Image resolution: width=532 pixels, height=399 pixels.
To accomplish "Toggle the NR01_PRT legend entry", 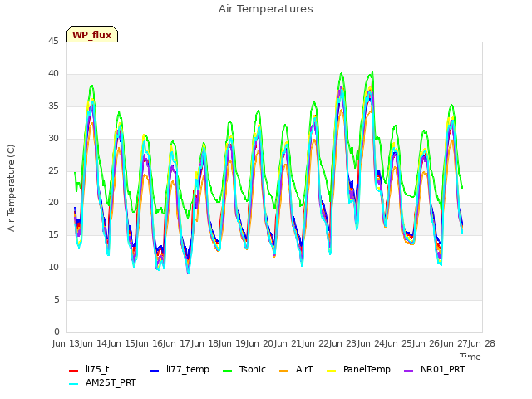I will (x=435, y=369).
